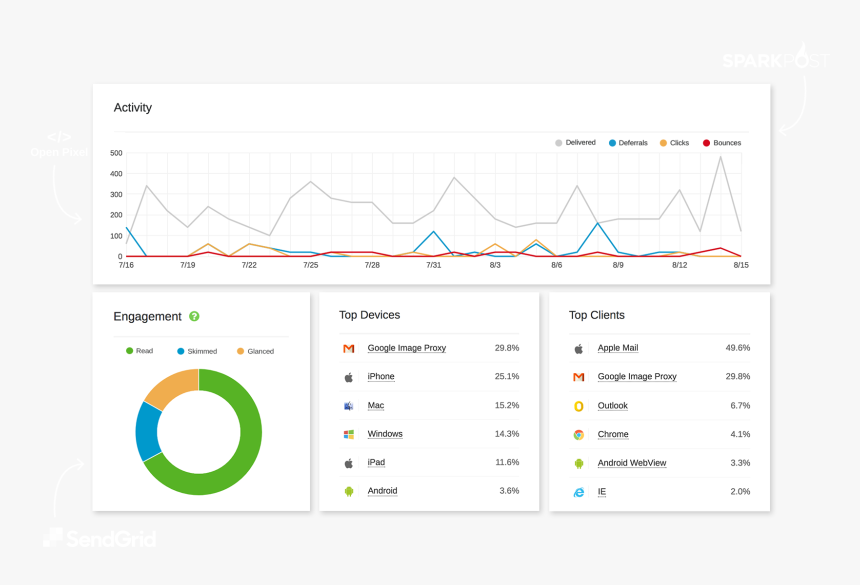
Task: Click the Read green legend swatch
Action: tap(130, 351)
